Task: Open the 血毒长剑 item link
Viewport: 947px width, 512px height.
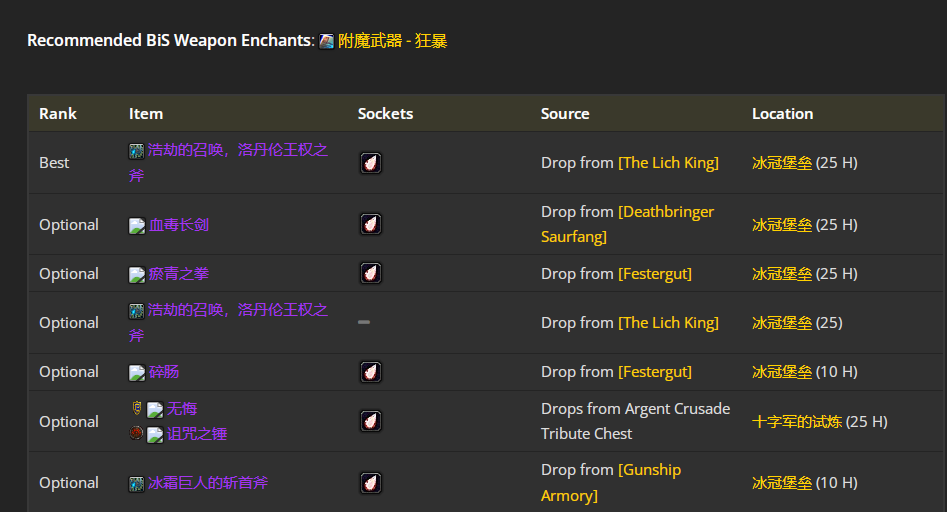Action: (179, 225)
